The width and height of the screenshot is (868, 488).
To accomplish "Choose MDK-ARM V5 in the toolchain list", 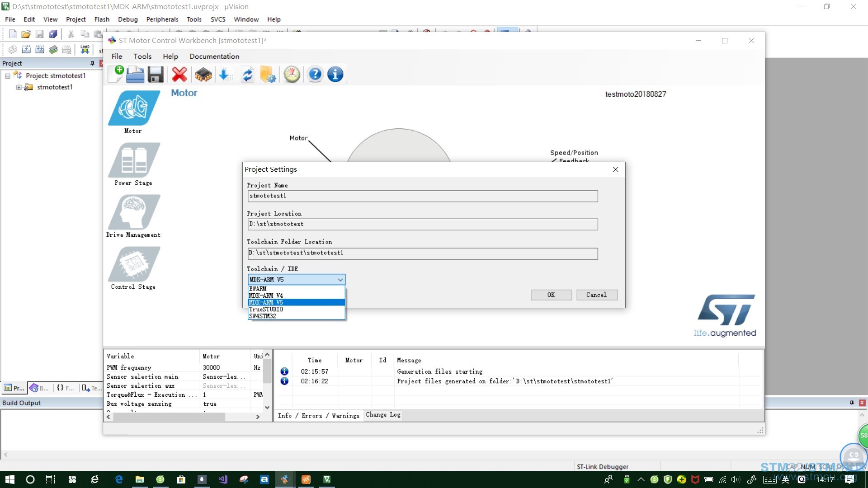I will pyautogui.click(x=297, y=302).
